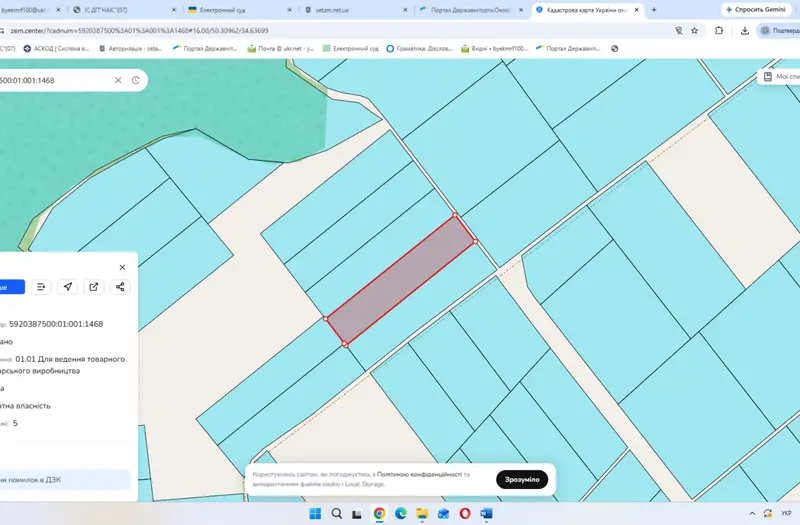Viewport: 800px width, 525px height.
Task: Click the Подтвердить profile button
Action: click(779, 31)
